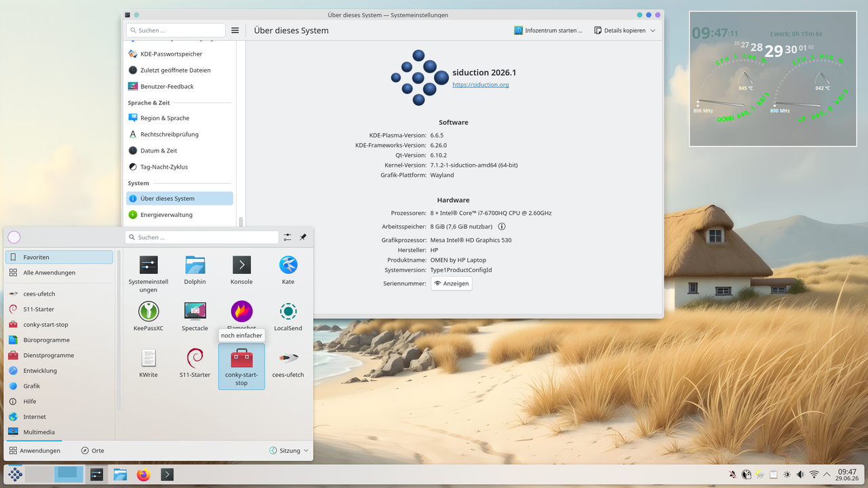Show hidden system tray icons with the arrow
The image size is (868, 488).
827,474
